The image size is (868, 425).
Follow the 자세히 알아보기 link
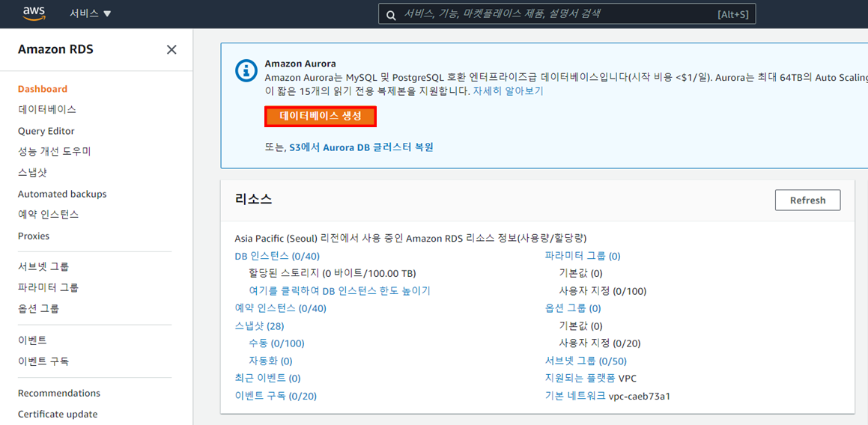tap(509, 92)
